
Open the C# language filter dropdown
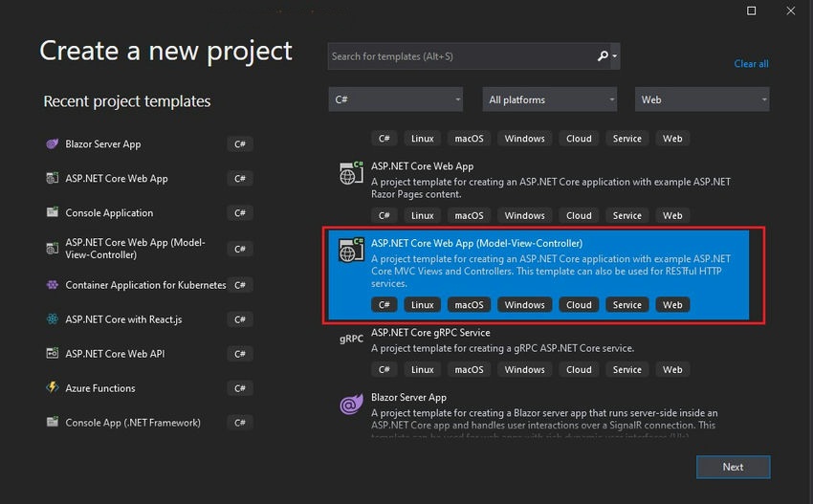coord(396,99)
